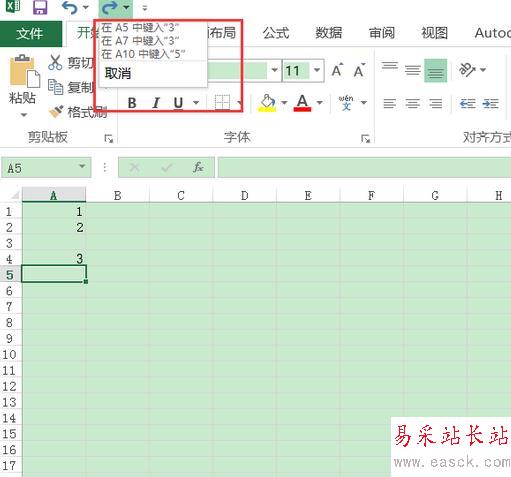Click 取消 in the redo list
The width and height of the screenshot is (511, 477).
(x=118, y=73)
